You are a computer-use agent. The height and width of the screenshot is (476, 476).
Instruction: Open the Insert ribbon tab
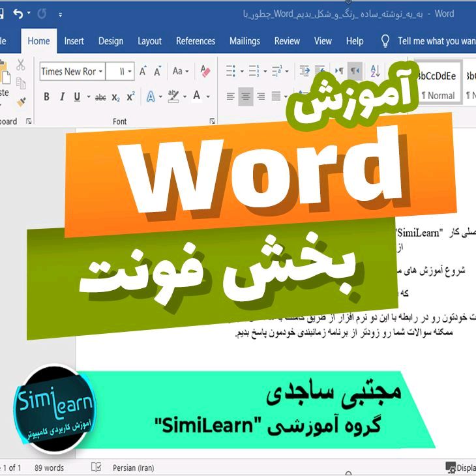coord(74,41)
